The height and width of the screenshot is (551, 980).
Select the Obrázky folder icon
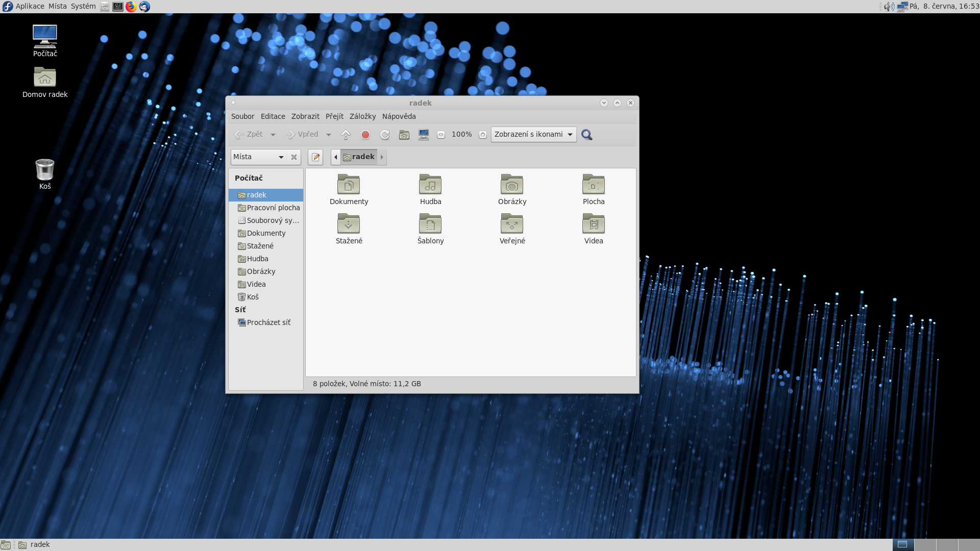pos(512,185)
